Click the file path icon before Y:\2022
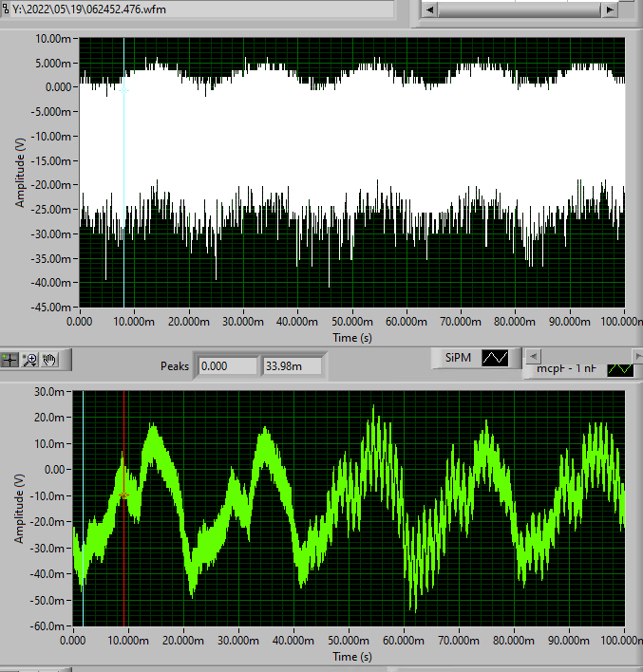 (x=6, y=8)
